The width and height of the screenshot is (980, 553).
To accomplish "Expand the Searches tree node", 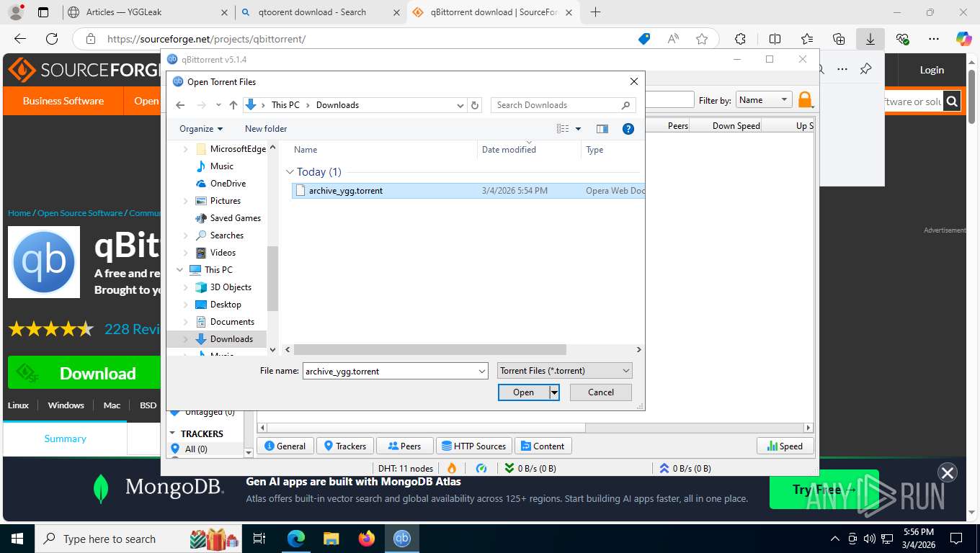I will click(x=185, y=235).
